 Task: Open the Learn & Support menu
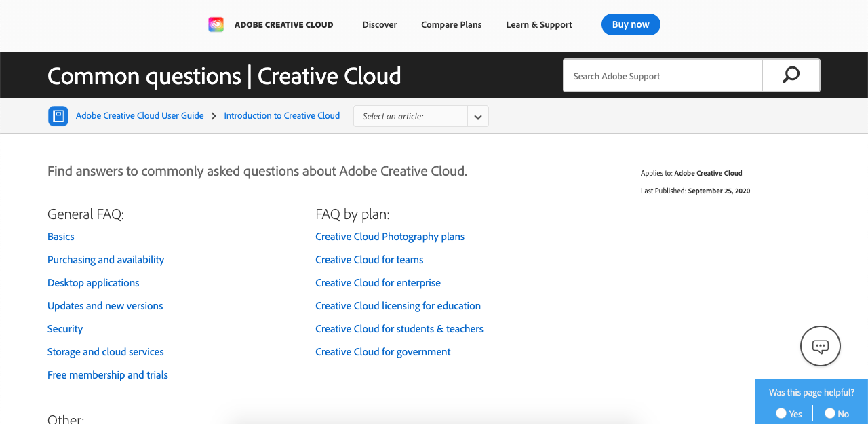coord(539,24)
